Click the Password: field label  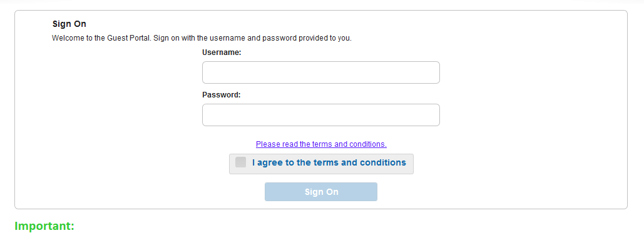pos(222,94)
